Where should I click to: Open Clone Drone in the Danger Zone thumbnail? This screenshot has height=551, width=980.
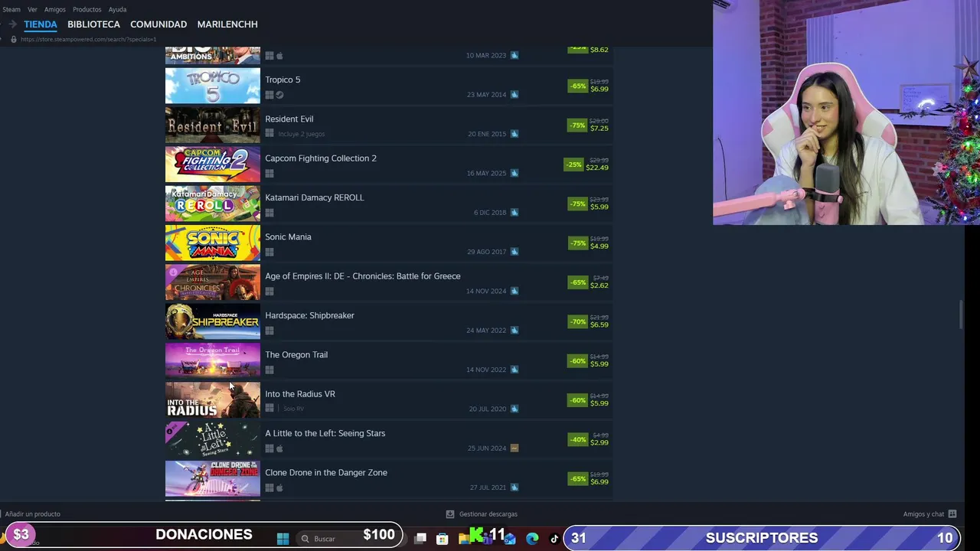click(x=213, y=478)
